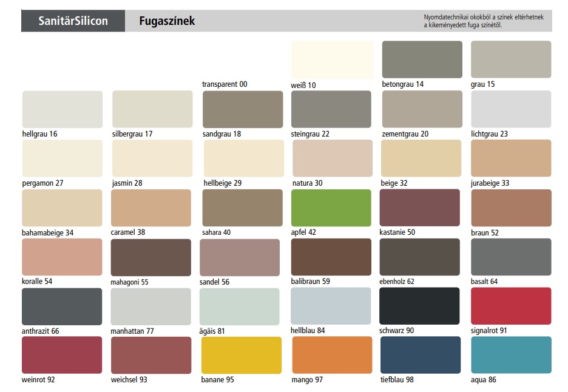Pick the pergamon 27 color swatch
The height and width of the screenshot is (392, 568).
pyautogui.click(x=63, y=158)
